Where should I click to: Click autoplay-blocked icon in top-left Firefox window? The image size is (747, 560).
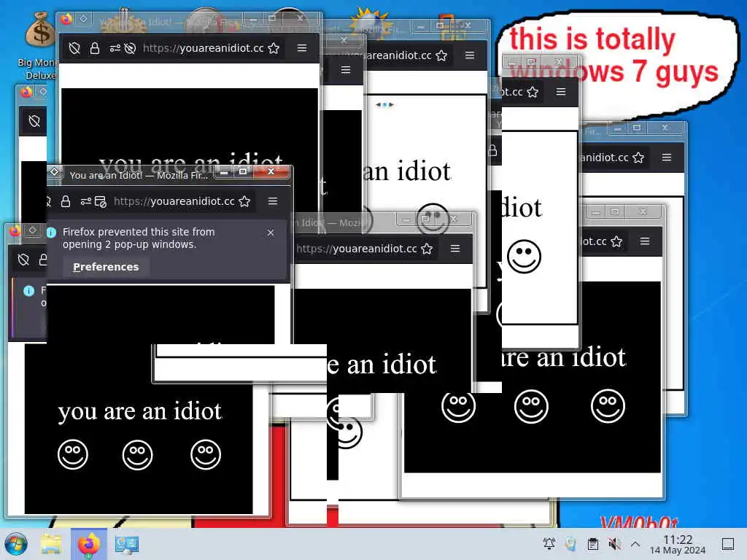130,48
